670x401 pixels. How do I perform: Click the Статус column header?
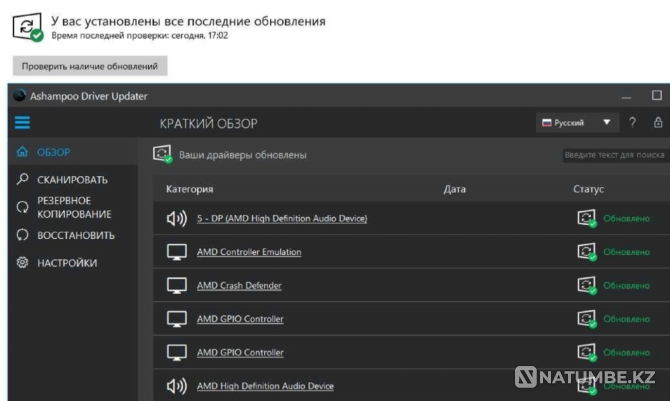point(588,189)
